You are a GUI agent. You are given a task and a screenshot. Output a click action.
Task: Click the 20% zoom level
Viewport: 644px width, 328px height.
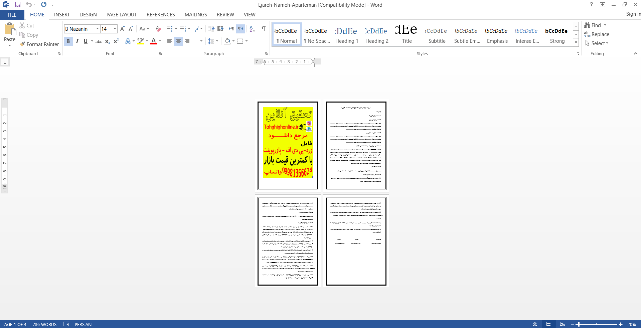632,324
